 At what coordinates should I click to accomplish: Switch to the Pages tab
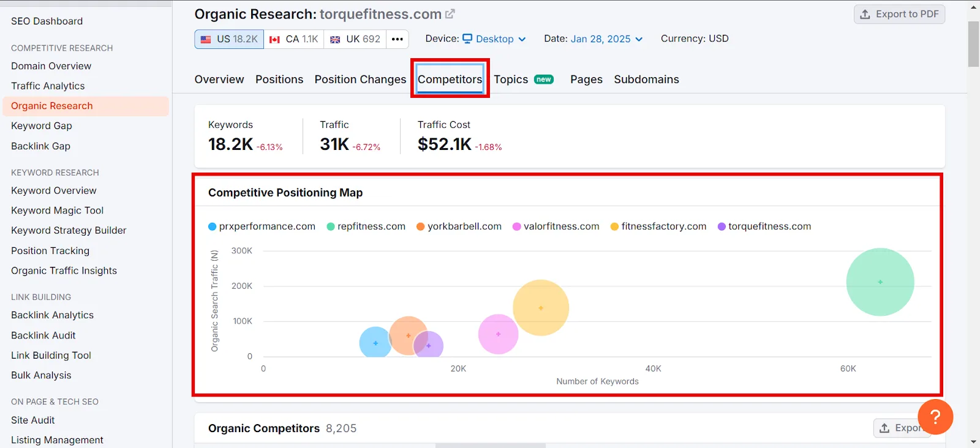click(x=586, y=80)
